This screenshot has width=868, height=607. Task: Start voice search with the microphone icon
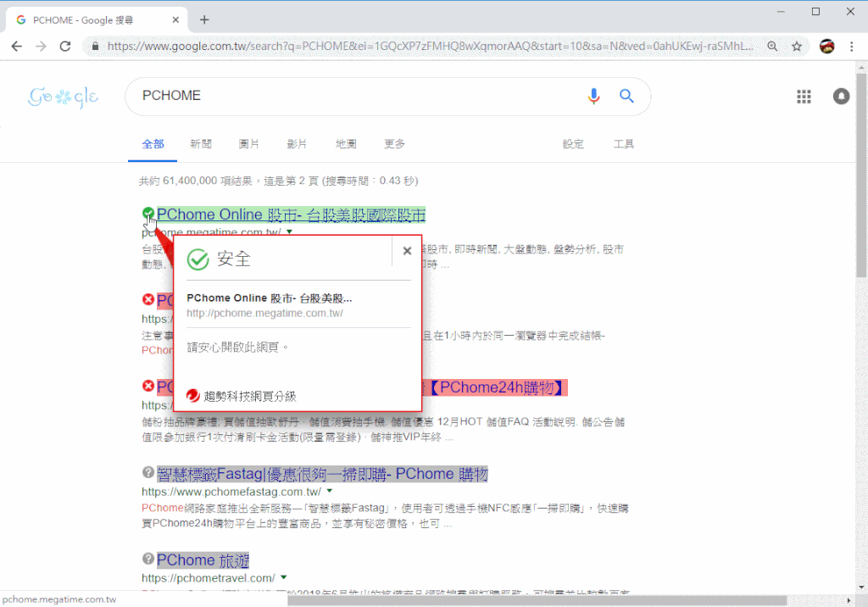(593, 96)
